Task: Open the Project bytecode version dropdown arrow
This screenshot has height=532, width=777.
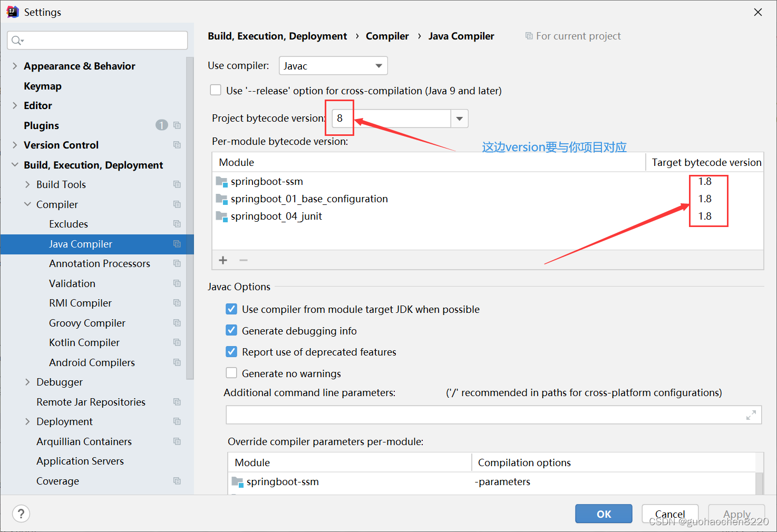Action: (460, 119)
